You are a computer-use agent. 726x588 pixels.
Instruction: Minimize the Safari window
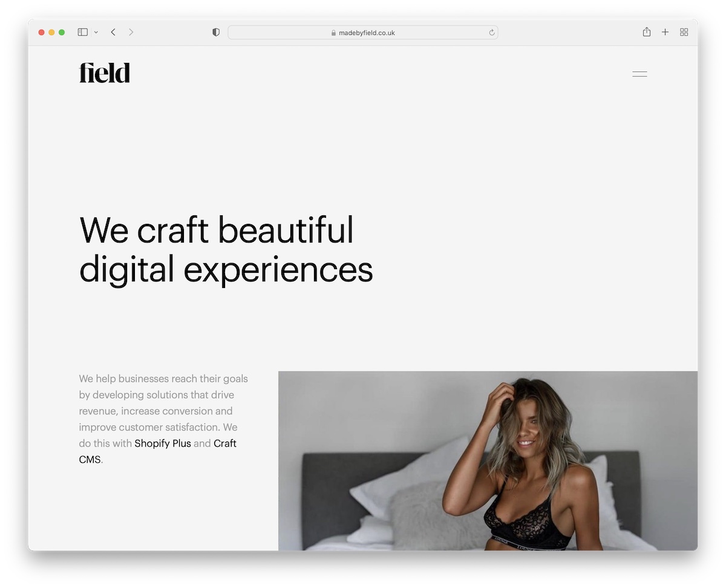coord(51,32)
